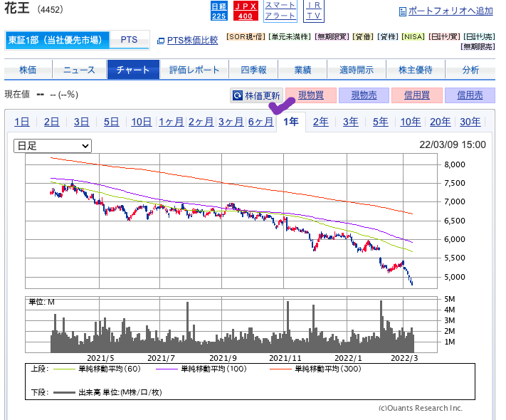The height and width of the screenshot is (420, 506).
Task: Show the 5日 chart period
Action: pyautogui.click(x=111, y=122)
